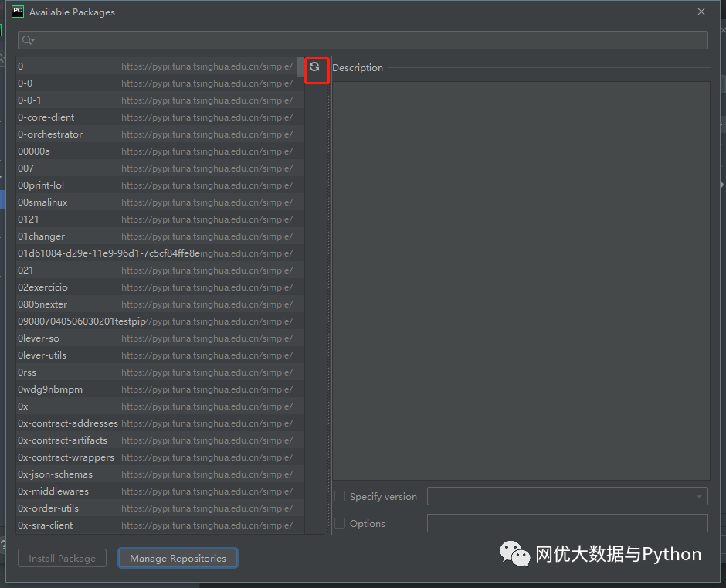
Task: Select the 0wdg9nbmpm package
Action: click(x=160, y=389)
